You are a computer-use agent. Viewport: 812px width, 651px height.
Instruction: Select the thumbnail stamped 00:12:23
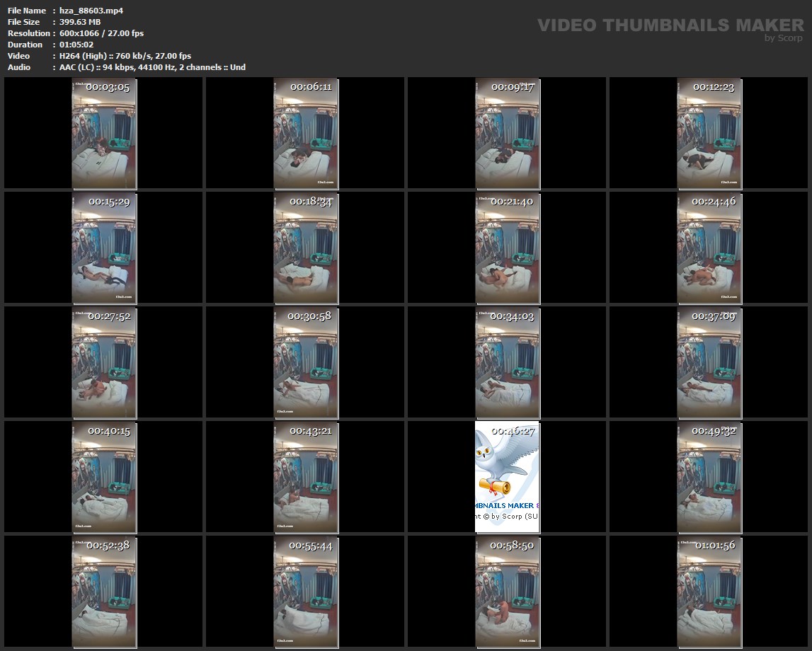(709, 134)
